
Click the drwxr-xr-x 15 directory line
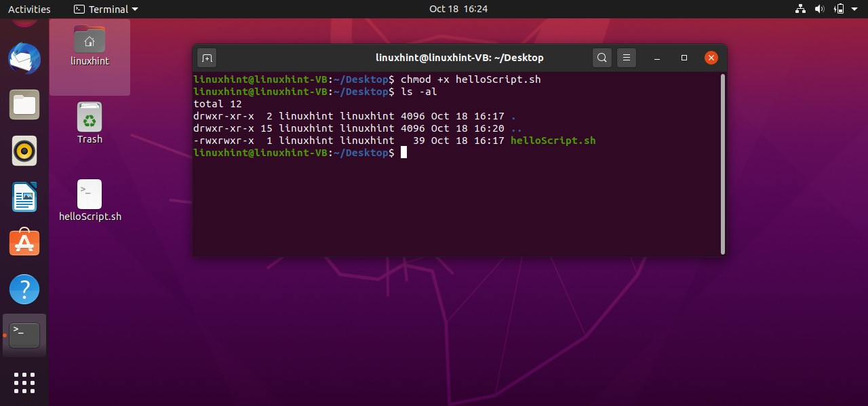(x=357, y=128)
